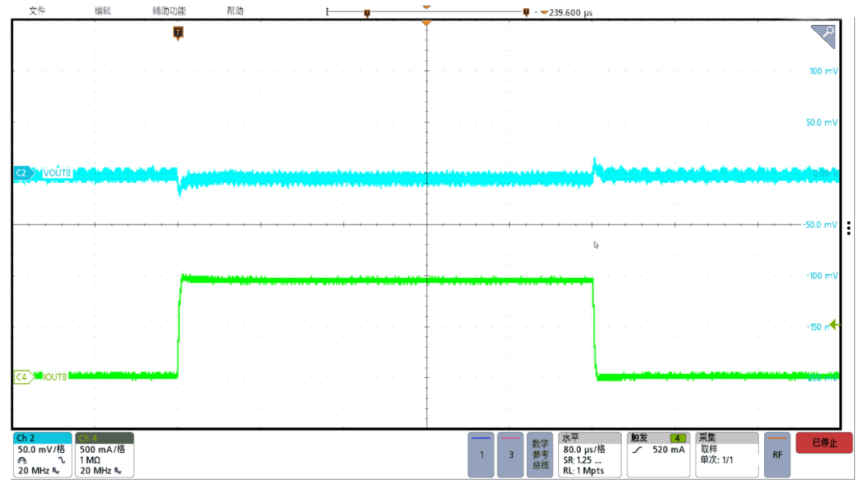This screenshot has width=868, height=487.
Task: Click the 80.0 µs/格 value in the horizontal badge
Action: click(x=584, y=449)
